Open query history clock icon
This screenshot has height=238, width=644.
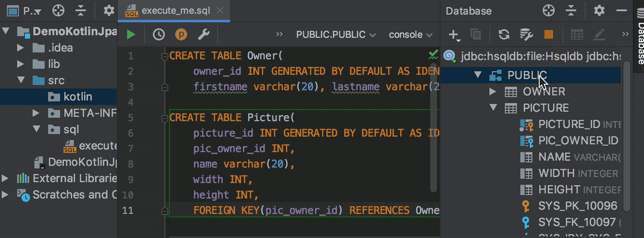pos(159,35)
